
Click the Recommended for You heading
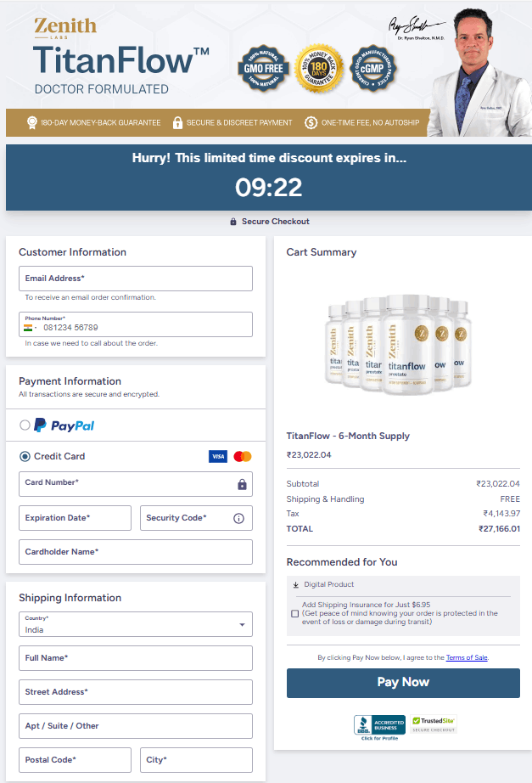point(342,562)
